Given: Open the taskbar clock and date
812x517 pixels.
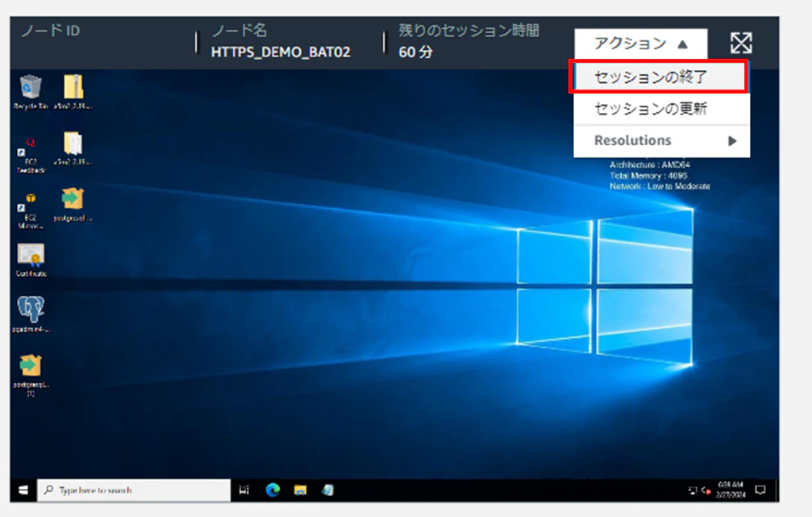Looking at the screenshot, I should (731, 490).
